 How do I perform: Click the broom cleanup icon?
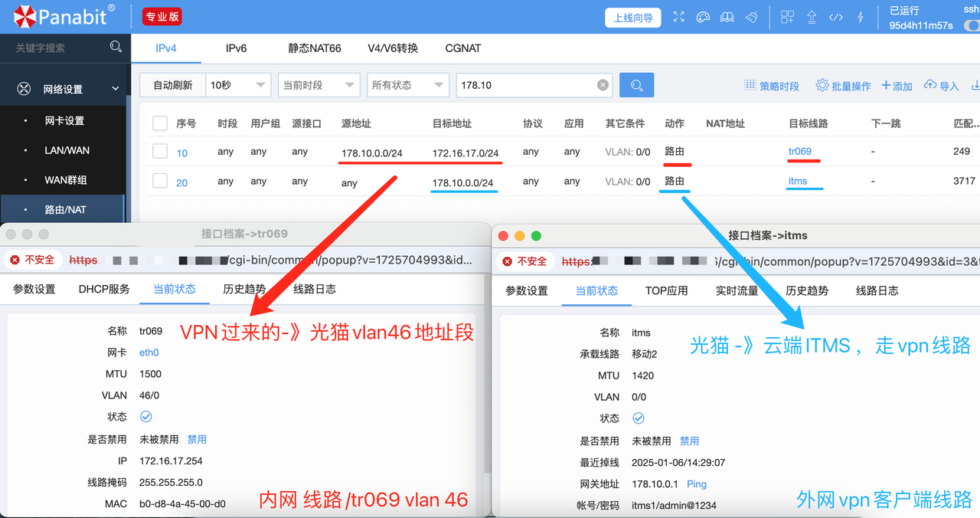(x=752, y=17)
